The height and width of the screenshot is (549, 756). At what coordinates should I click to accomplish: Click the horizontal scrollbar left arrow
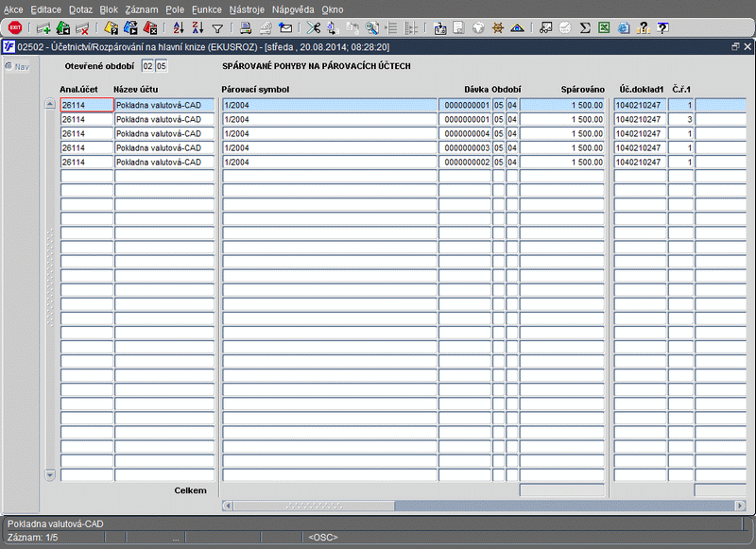[228, 506]
